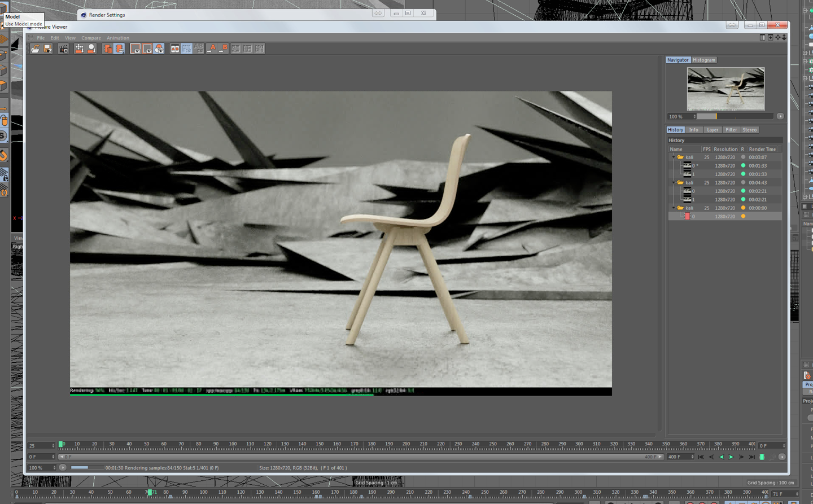This screenshot has width=813, height=504.
Task: Switch to the Histogram tab
Action: 704,60
